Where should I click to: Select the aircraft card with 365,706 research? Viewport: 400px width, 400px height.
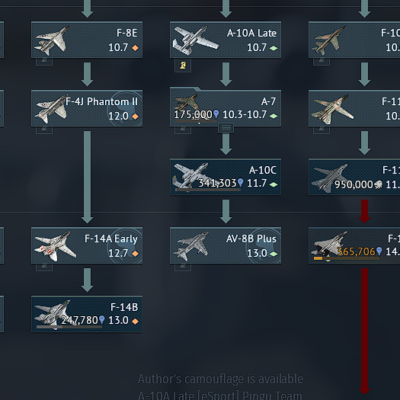(x=354, y=246)
